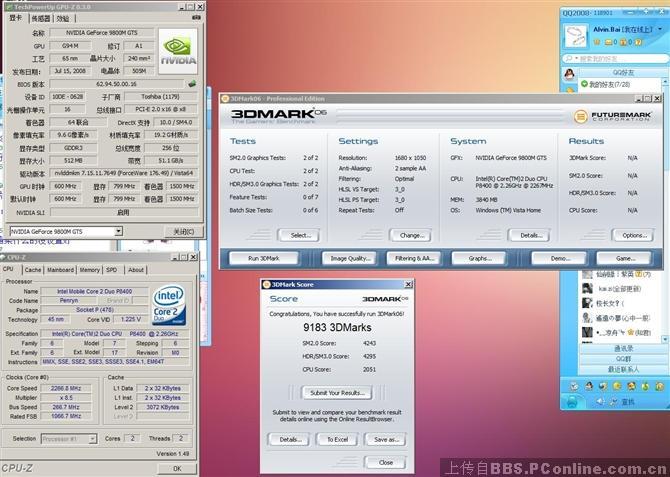The image size is (670, 477).
Task: Click the first icon in the QQ bottom app row
Action: tap(574, 386)
